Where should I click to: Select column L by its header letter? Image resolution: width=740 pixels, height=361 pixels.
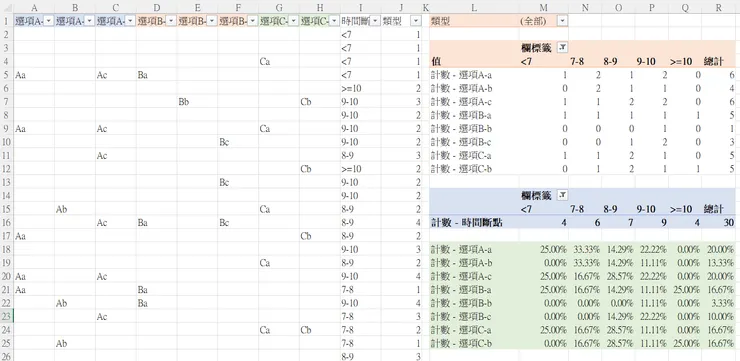(x=474, y=8)
